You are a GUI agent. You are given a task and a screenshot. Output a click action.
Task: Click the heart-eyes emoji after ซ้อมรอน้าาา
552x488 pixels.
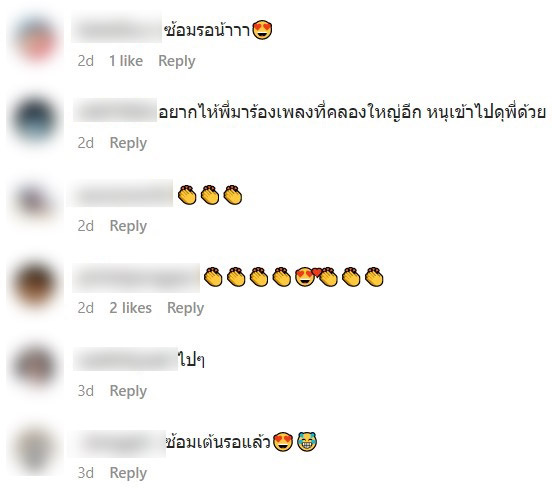pos(262,30)
